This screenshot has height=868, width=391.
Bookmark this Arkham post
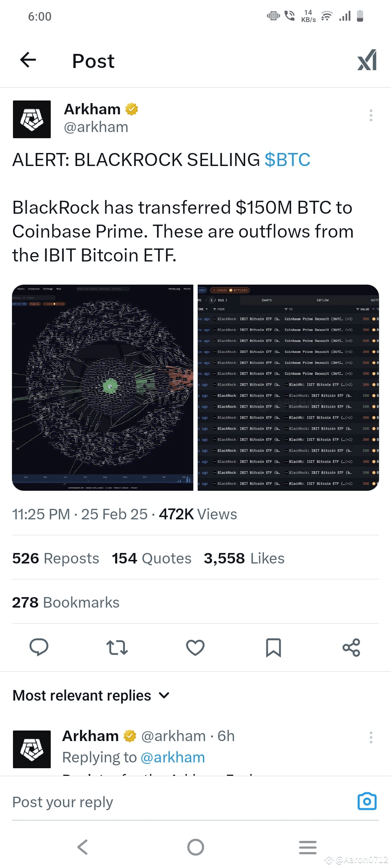coord(273,648)
